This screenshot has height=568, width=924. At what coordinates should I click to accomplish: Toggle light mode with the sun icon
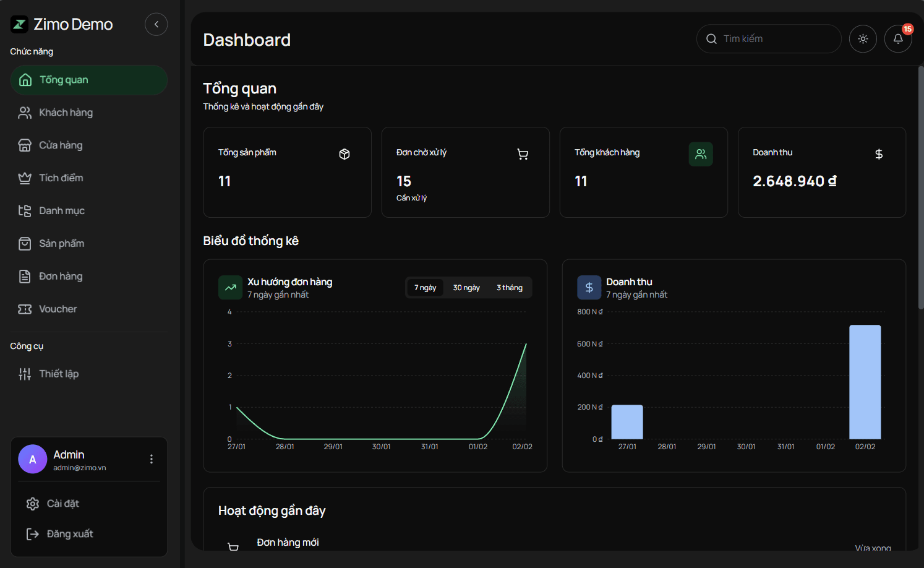[863, 38]
